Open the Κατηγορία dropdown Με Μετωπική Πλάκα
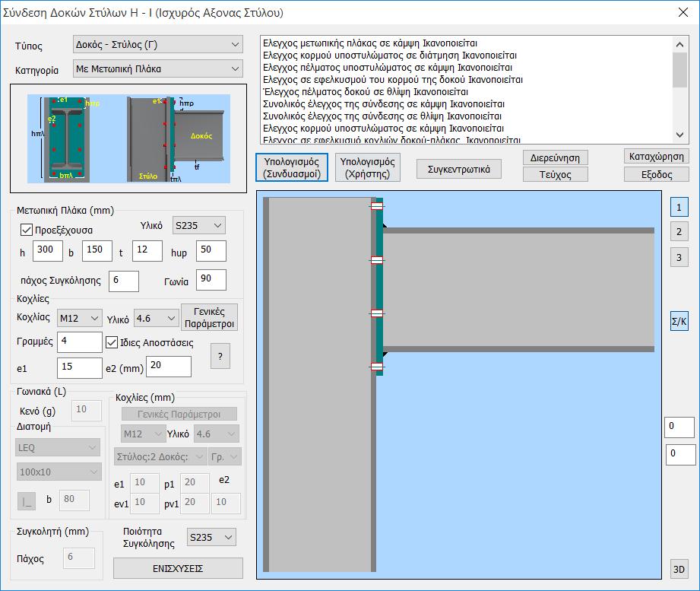This screenshot has height=591, width=700. pyautogui.click(x=157, y=68)
